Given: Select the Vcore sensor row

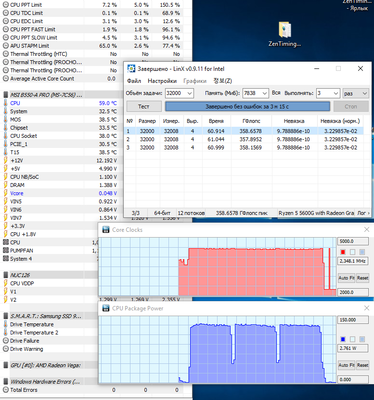Looking at the screenshot, I should [60, 193].
